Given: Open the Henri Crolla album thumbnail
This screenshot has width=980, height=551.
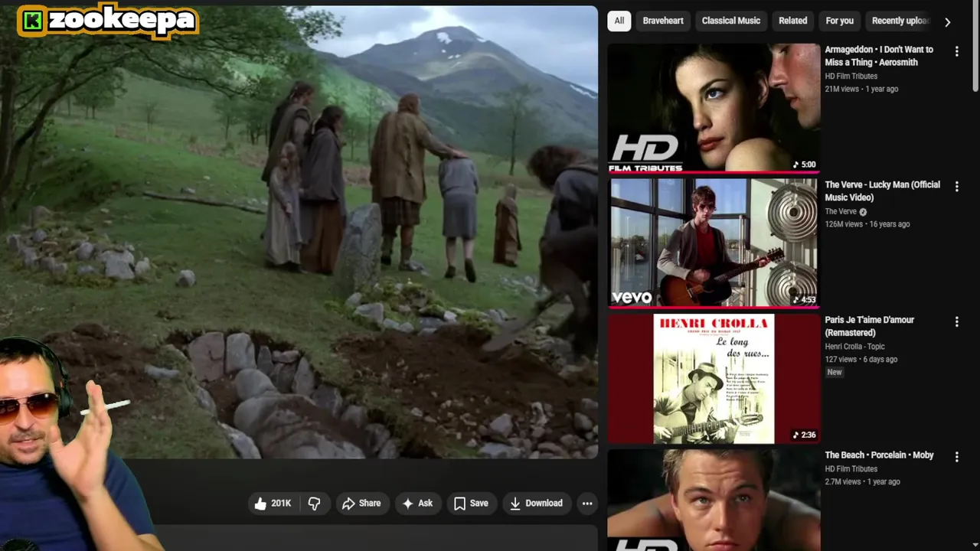Looking at the screenshot, I should click(714, 379).
